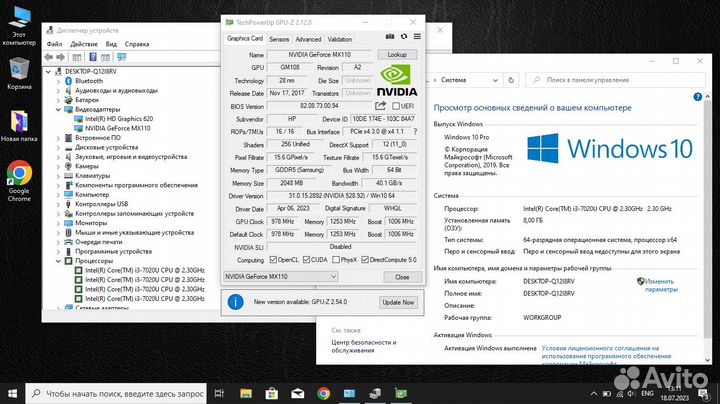This screenshot has height=404, width=720.
Task: Click the help icon in System window
Action: [x=698, y=97]
